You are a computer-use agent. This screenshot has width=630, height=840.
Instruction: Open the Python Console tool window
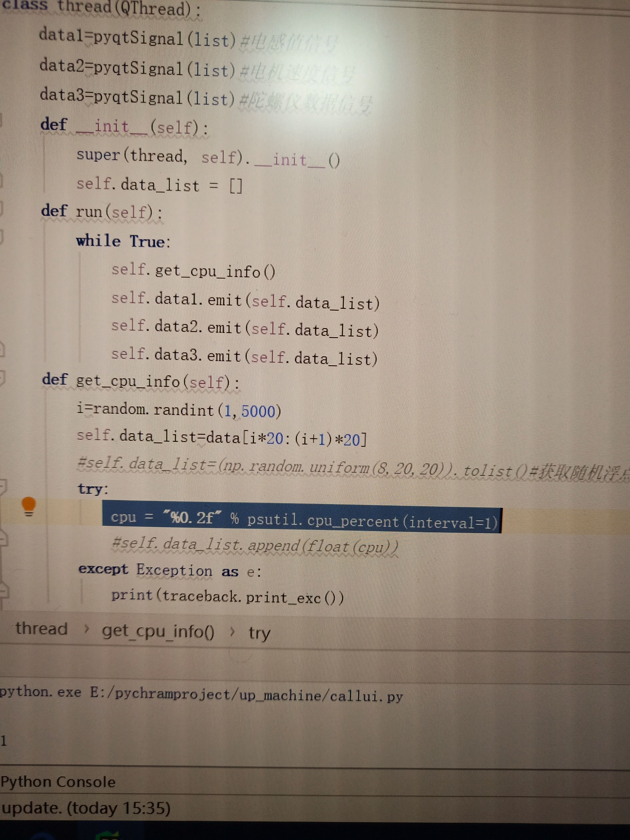tap(58, 782)
